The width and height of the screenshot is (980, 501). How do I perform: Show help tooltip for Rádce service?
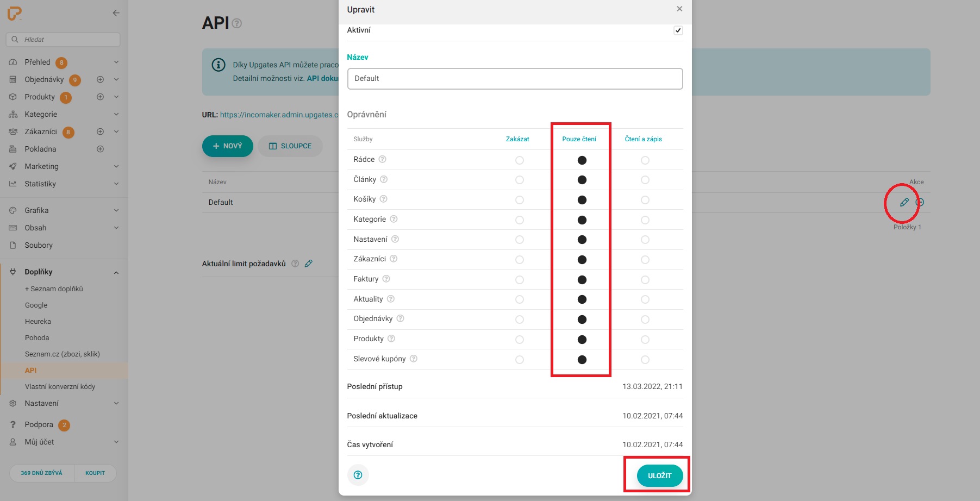pos(382,159)
